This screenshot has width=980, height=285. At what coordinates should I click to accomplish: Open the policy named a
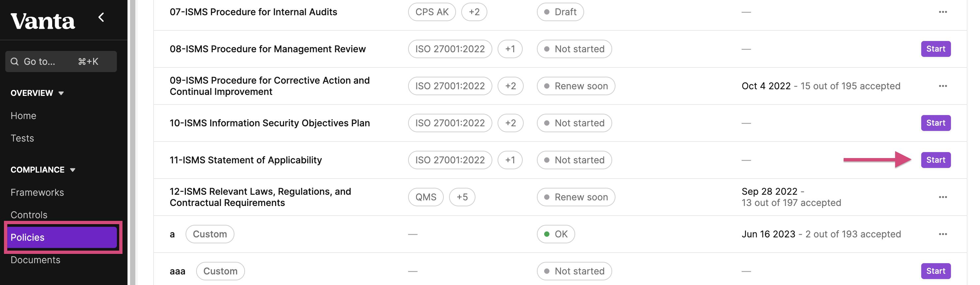coord(172,234)
